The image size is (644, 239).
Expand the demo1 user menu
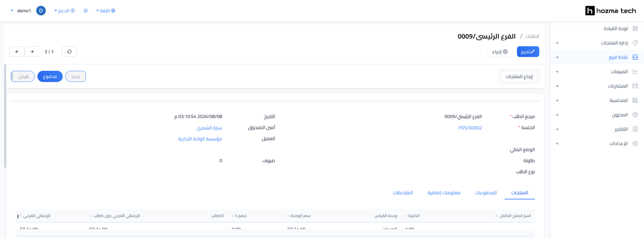click(21, 11)
